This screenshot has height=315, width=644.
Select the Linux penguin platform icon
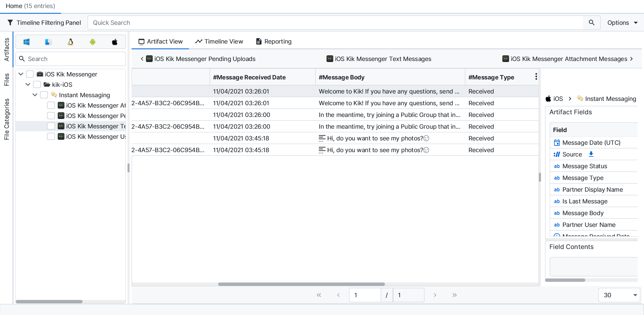pos(70,42)
